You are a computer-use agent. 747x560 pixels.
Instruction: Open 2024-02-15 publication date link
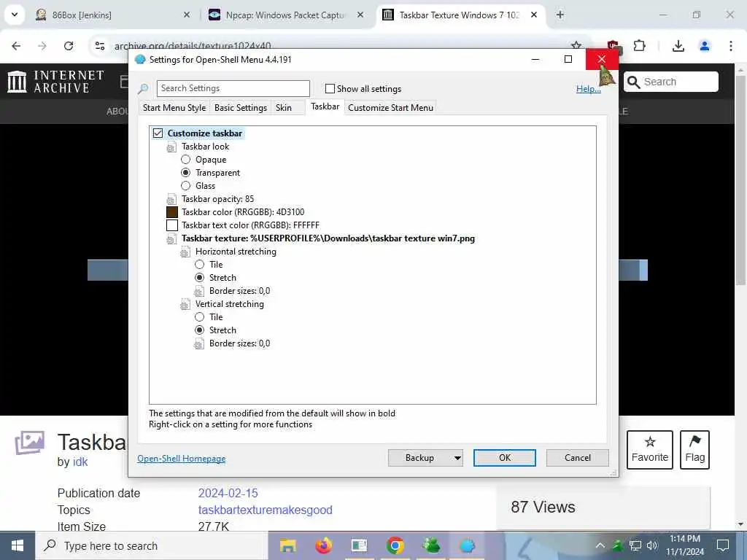(228, 494)
